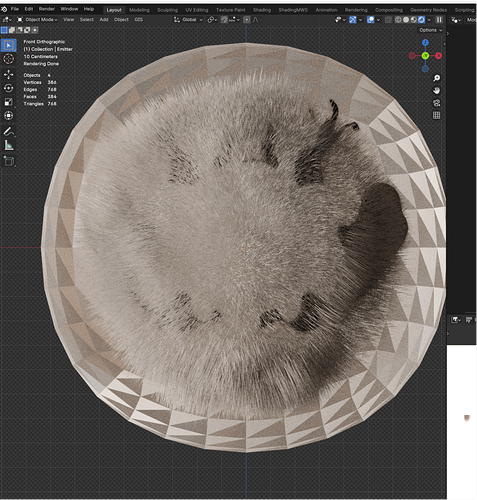Activate the Add Cube tool
This screenshot has height=500, width=477.
(x=9, y=161)
